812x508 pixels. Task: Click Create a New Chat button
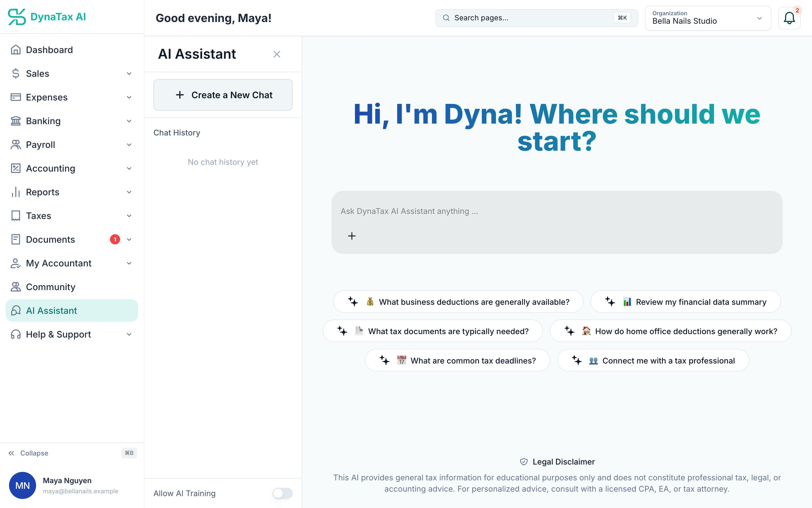223,95
